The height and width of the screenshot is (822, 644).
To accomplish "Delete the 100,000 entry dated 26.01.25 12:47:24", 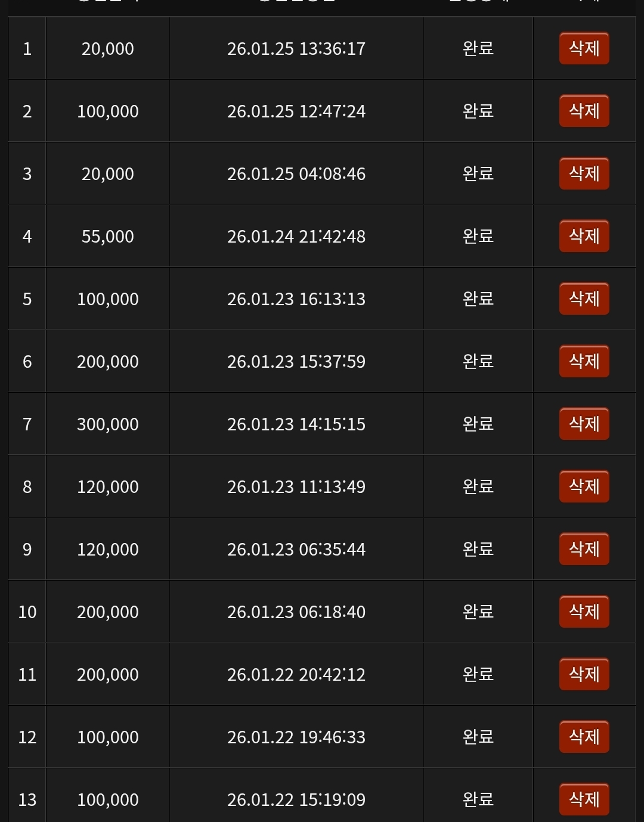I will tap(584, 111).
